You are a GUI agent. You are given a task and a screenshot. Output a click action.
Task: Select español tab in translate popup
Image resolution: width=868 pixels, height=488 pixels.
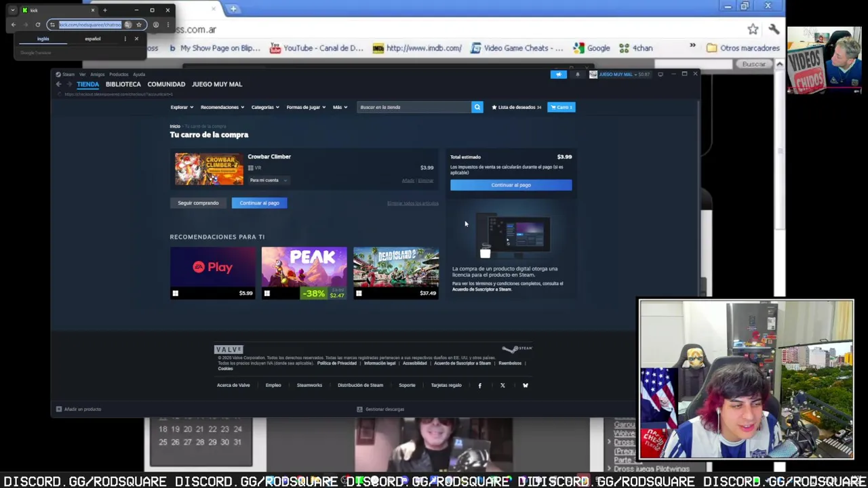point(92,39)
